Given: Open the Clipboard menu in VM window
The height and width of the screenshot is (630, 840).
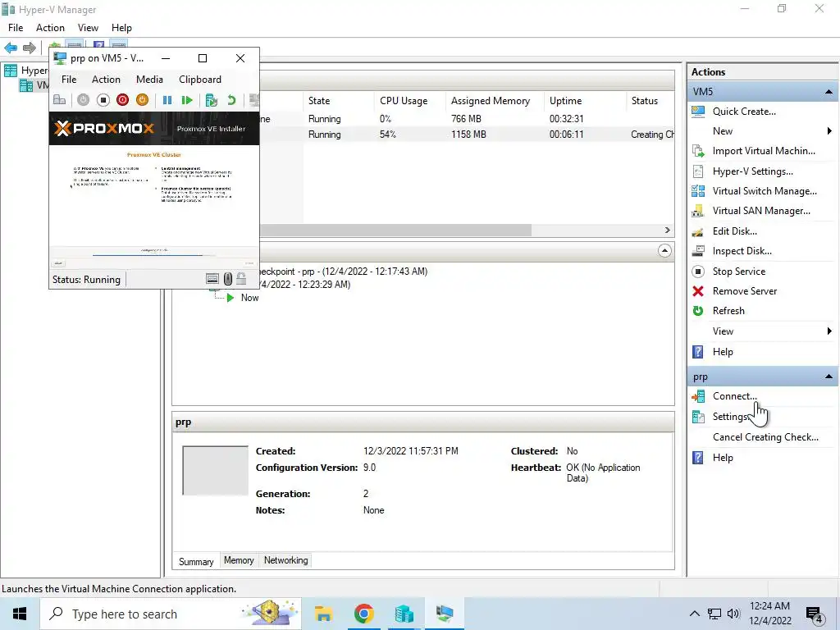Looking at the screenshot, I should pyautogui.click(x=200, y=80).
